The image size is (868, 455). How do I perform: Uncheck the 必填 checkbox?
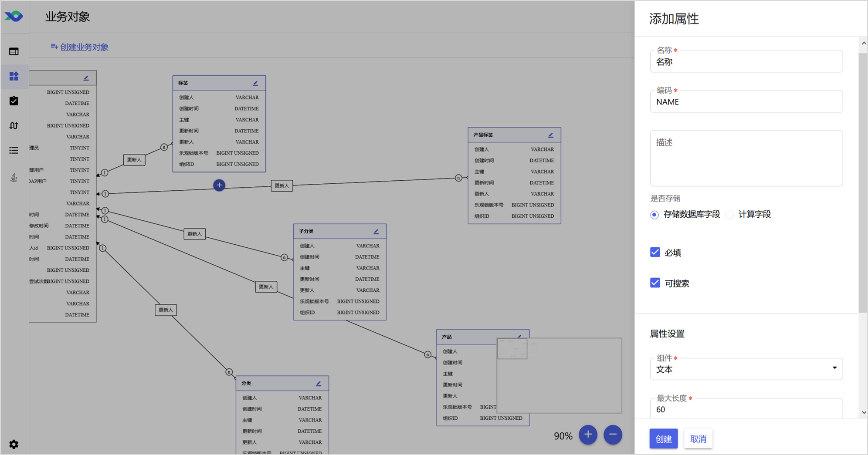[x=655, y=253]
